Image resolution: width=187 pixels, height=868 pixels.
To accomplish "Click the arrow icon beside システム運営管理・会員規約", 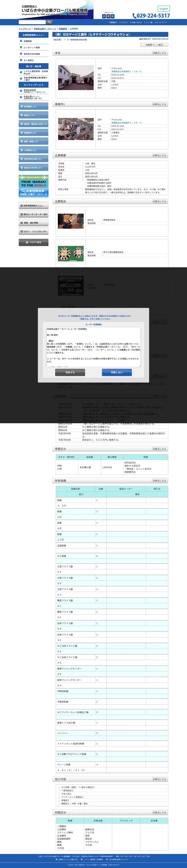I will (x=21, y=73).
